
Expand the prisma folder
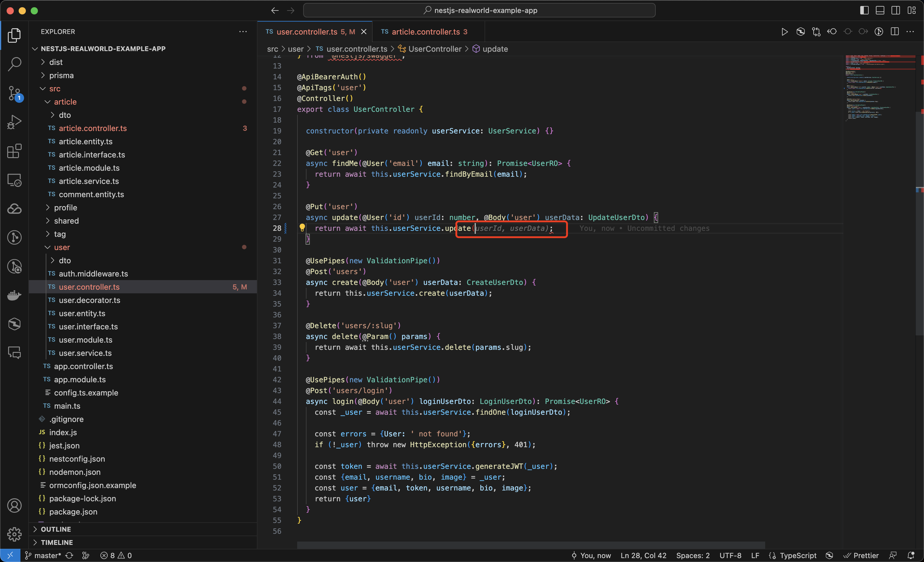point(61,75)
